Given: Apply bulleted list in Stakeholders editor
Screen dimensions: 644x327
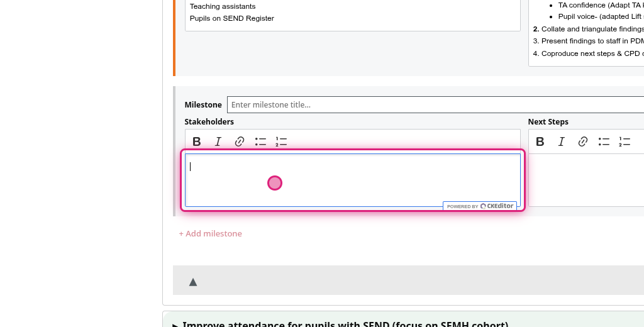Looking at the screenshot, I should (260, 141).
